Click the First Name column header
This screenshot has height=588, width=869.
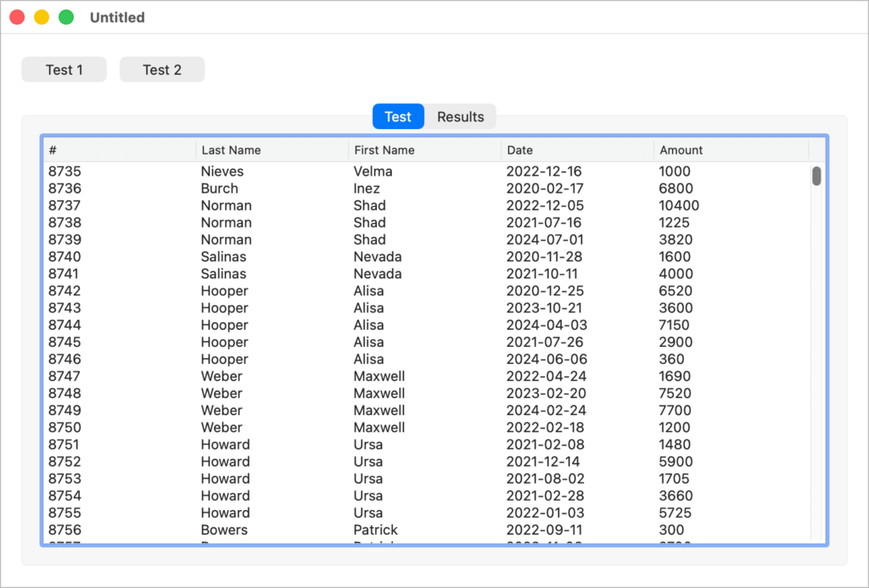(424, 150)
